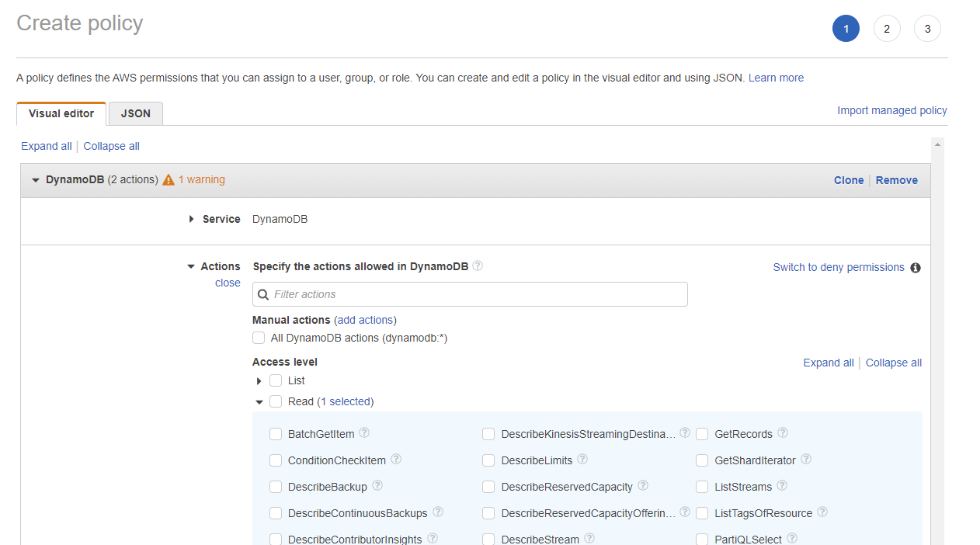Open the add actions link
Screen dimensions: 980x545
(365, 320)
